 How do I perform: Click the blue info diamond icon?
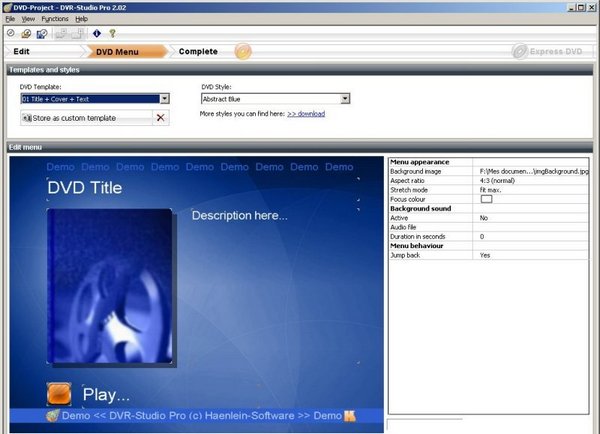(x=97, y=34)
